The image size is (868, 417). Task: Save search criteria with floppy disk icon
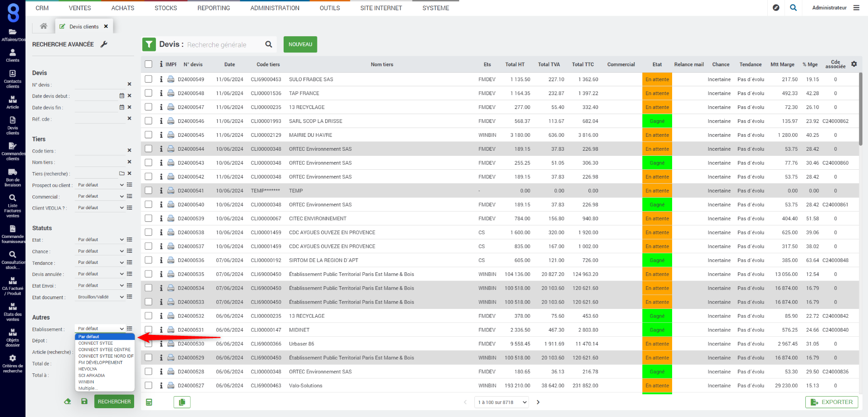pos(84,402)
